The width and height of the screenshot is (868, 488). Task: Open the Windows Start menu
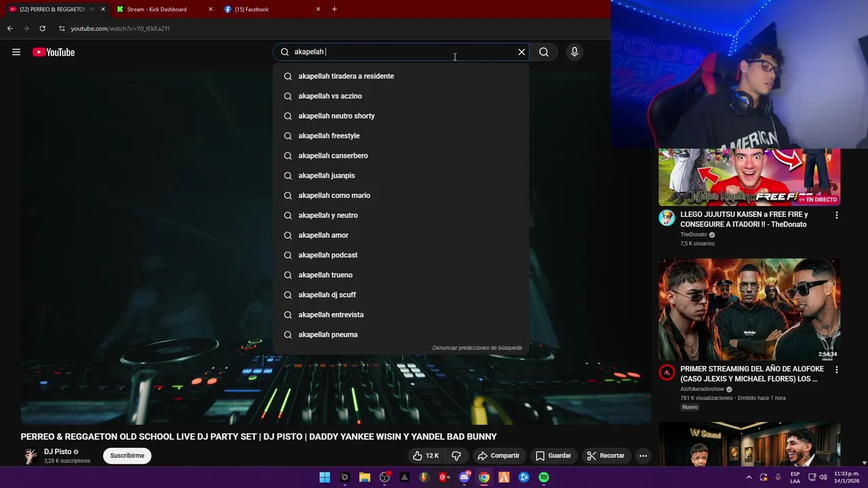(x=325, y=477)
